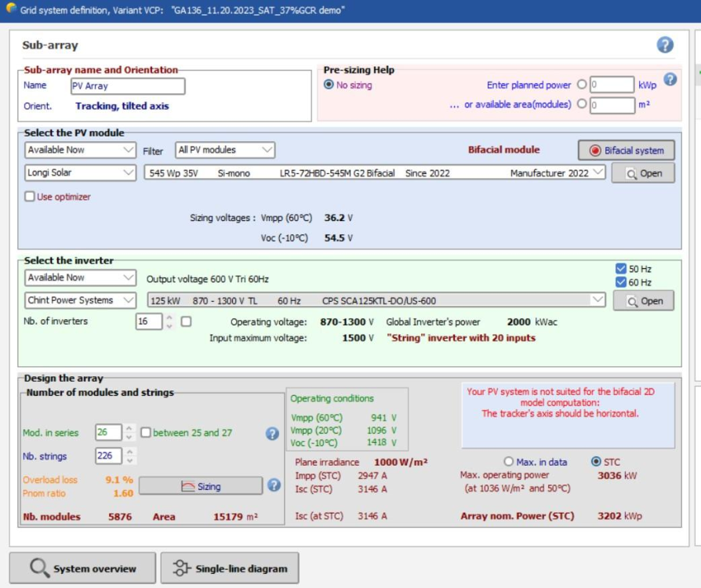701x588 pixels.
Task: Open the CPS SCA125KTL inverter model dropdown
Action: click(598, 300)
